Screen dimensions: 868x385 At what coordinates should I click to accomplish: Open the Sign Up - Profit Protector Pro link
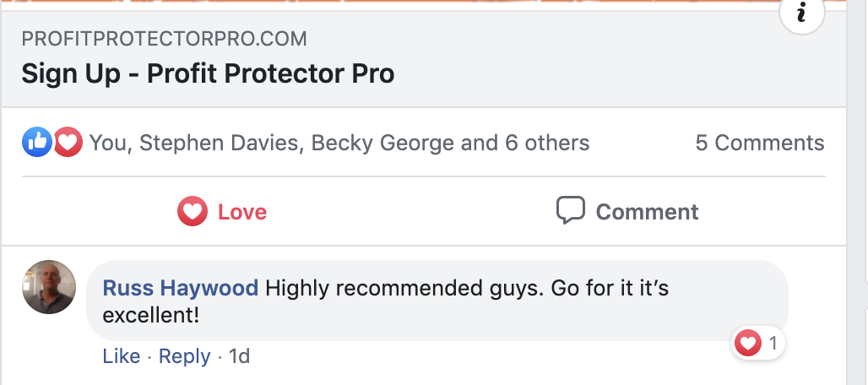(x=208, y=74)
